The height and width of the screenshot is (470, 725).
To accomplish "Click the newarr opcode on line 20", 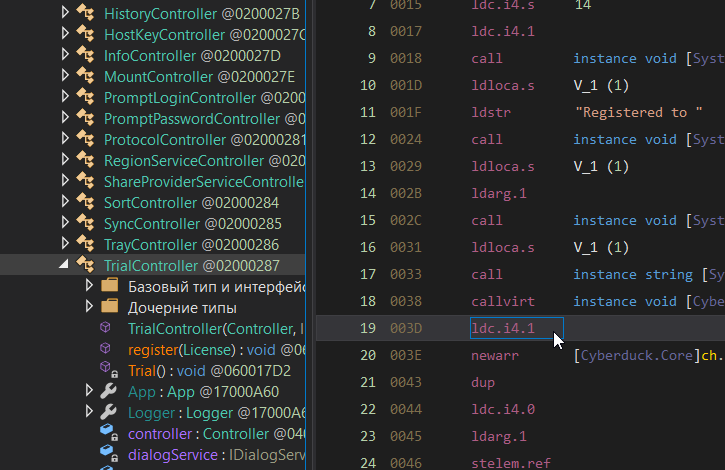I will (x=493, y=356).
